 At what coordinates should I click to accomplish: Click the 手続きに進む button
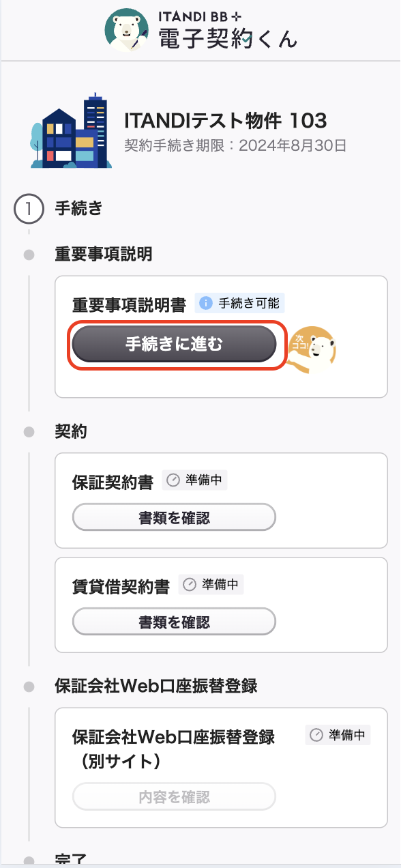tap(174, 345)
